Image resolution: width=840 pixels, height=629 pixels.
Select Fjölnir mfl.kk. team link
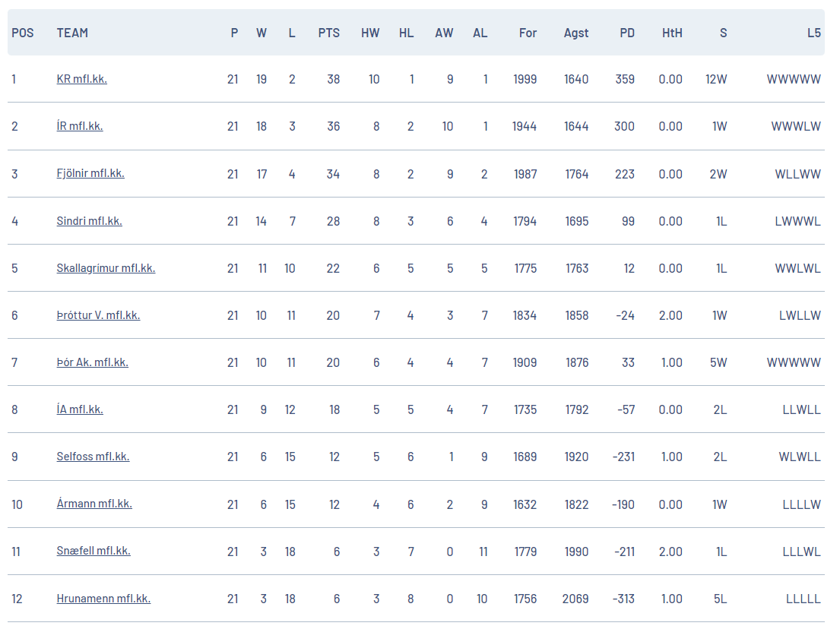[90, 173]
